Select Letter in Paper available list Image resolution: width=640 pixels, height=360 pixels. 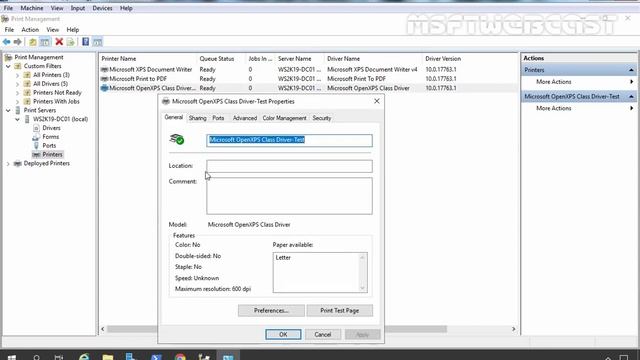pos(283,258)
